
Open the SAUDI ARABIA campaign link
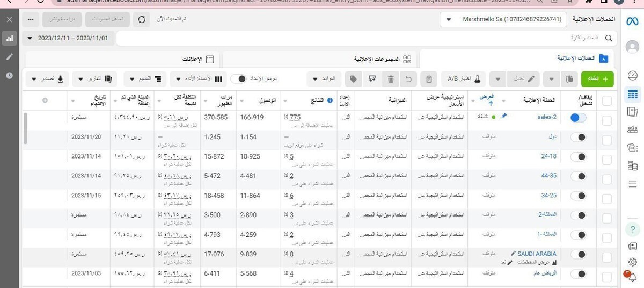click(538, 254)
